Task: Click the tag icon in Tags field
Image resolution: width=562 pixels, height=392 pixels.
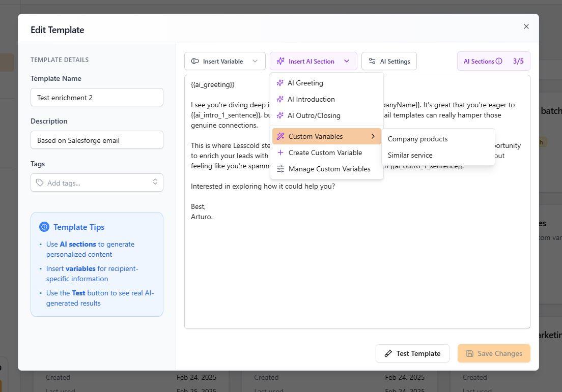Action: click(40, 183)
